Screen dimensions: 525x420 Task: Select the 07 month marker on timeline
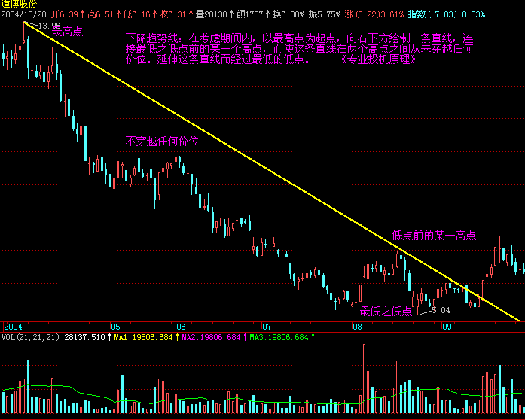point(267,327)
